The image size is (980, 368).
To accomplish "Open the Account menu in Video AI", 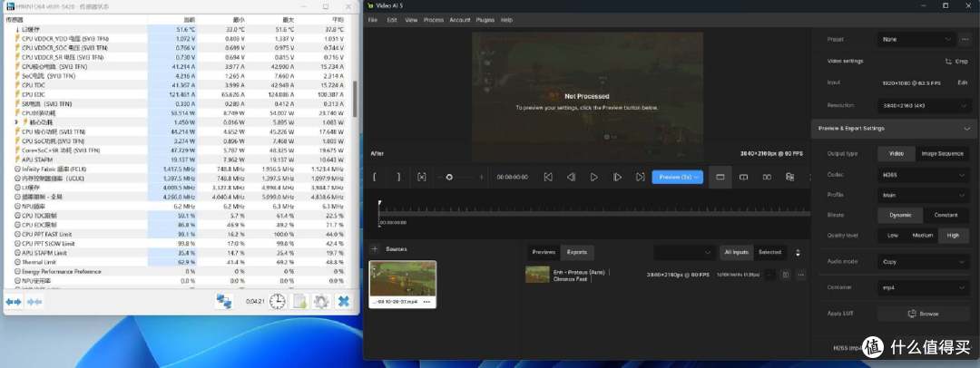I will pyautogui.click(x=460, y=20).
